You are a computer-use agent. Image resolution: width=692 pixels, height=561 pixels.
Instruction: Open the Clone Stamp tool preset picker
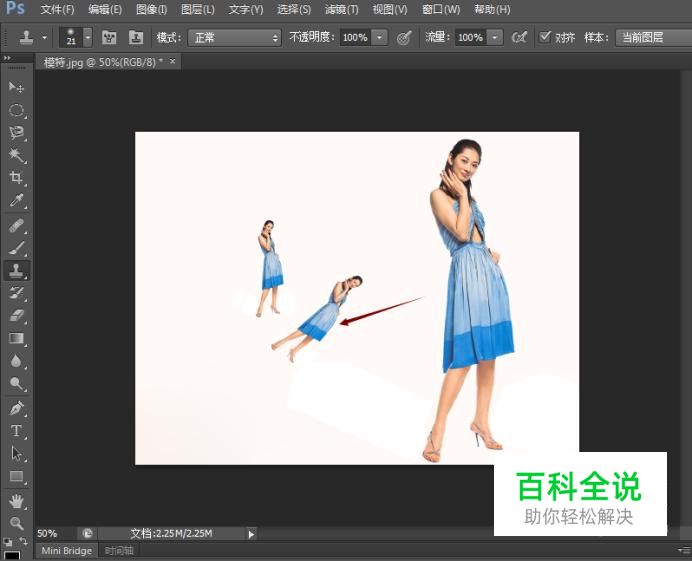click(45, 38)
